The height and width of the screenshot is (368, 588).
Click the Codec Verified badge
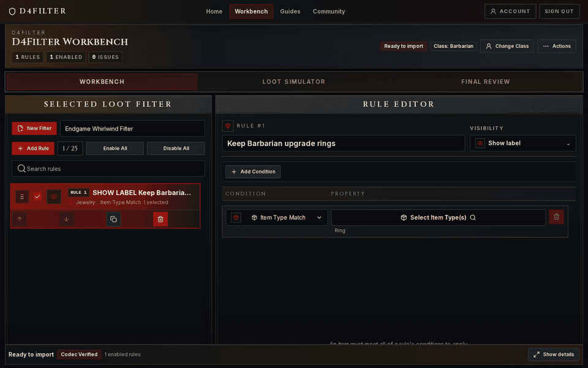79,355
